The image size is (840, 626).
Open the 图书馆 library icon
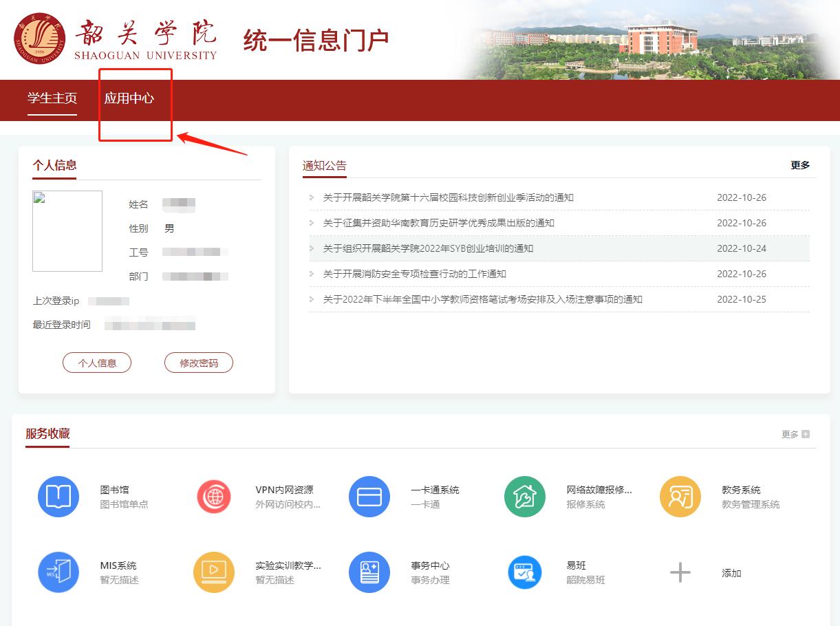click(58, 497)
